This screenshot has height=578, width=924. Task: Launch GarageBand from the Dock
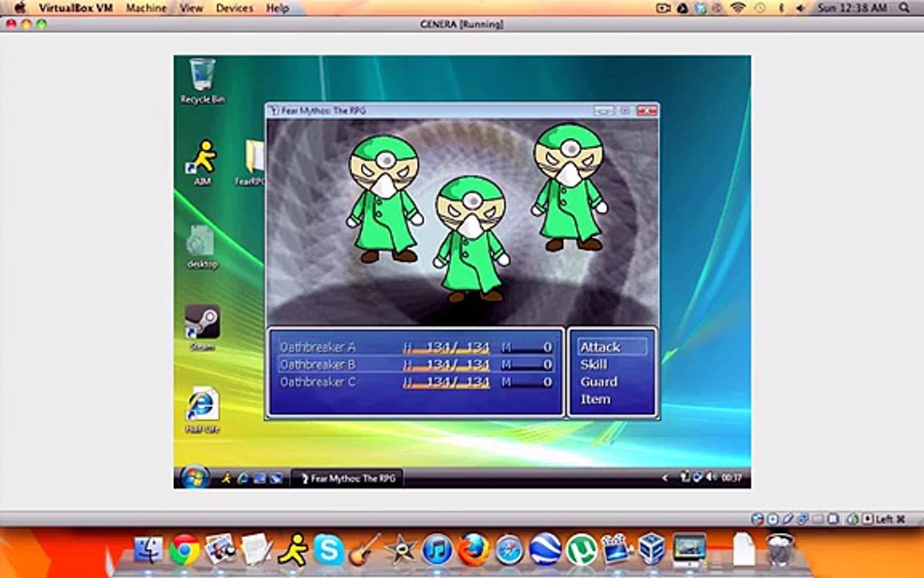(365, 550)
